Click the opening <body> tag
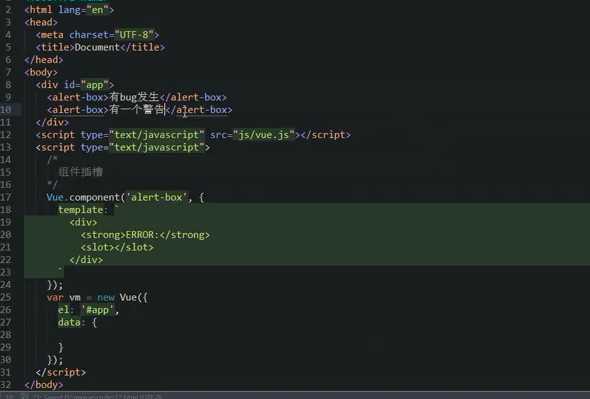Screen dimensions: 590x399 click(x=41, y=72)
